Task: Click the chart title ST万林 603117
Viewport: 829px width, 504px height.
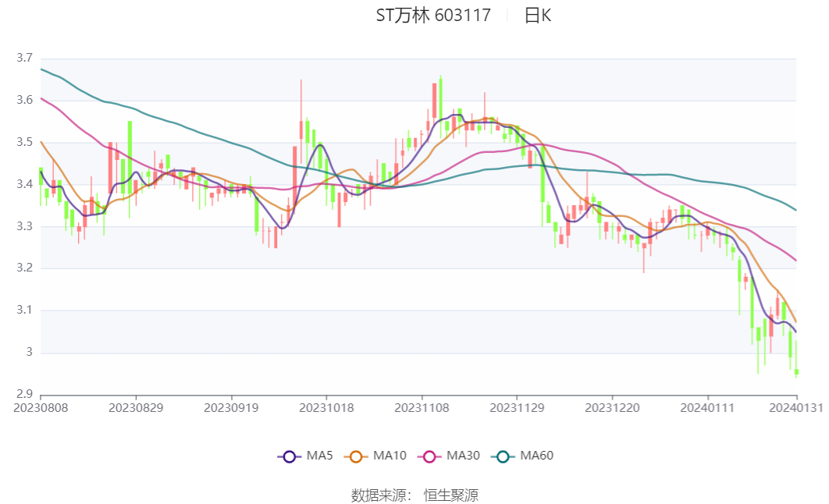Action: 433,16
